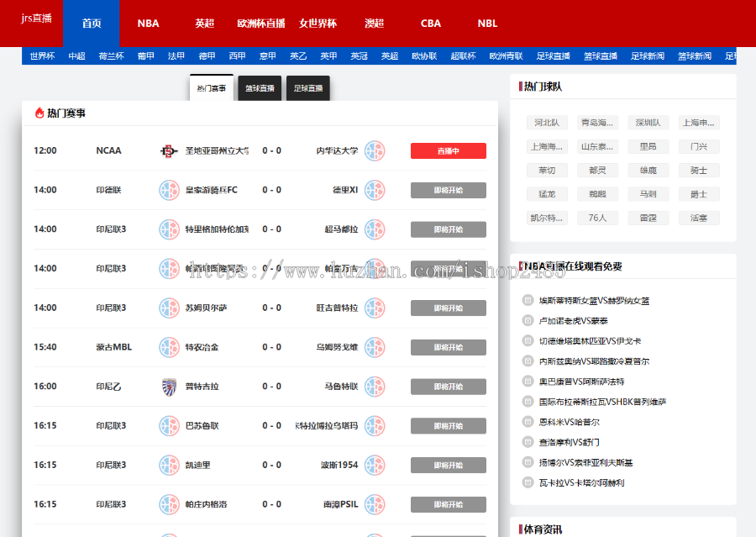This screenshot has height=537, width=756.
Task: Click the icon beside 查洛摩利VS舒门
Action: 528,442
